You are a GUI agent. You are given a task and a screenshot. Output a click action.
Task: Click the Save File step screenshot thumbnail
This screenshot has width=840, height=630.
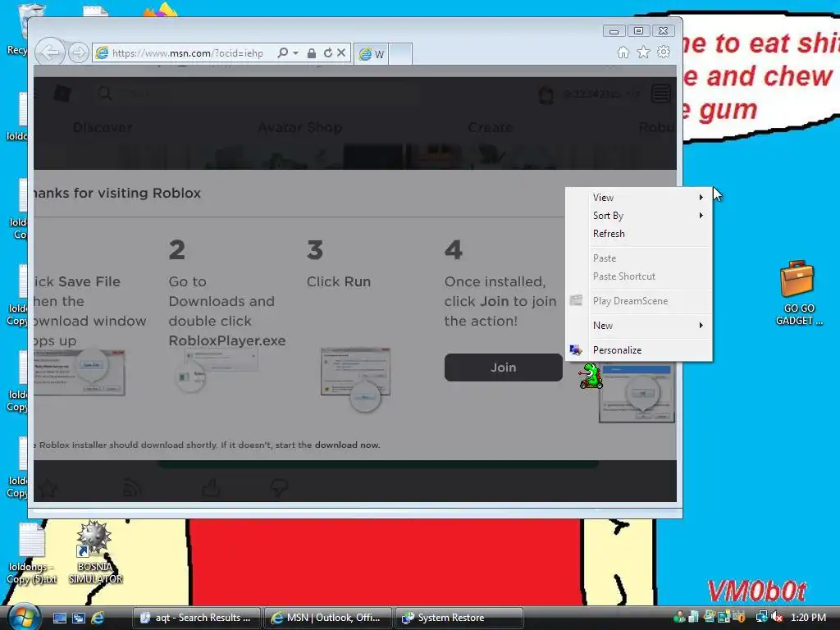[80, 373]
